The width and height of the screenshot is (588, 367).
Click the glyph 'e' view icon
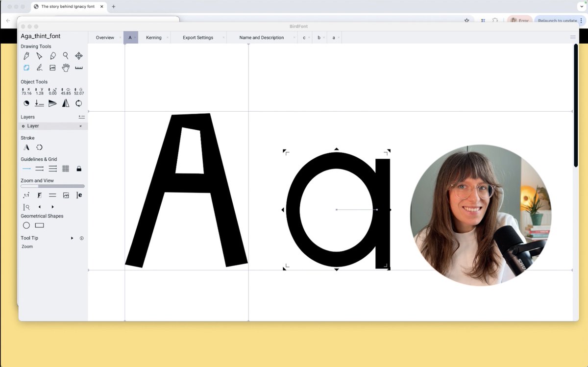click(x=79, y=195)
